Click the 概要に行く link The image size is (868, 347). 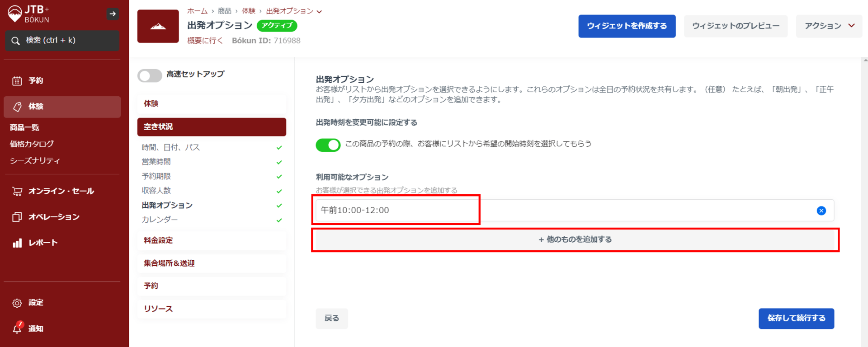tap(205, 41)
